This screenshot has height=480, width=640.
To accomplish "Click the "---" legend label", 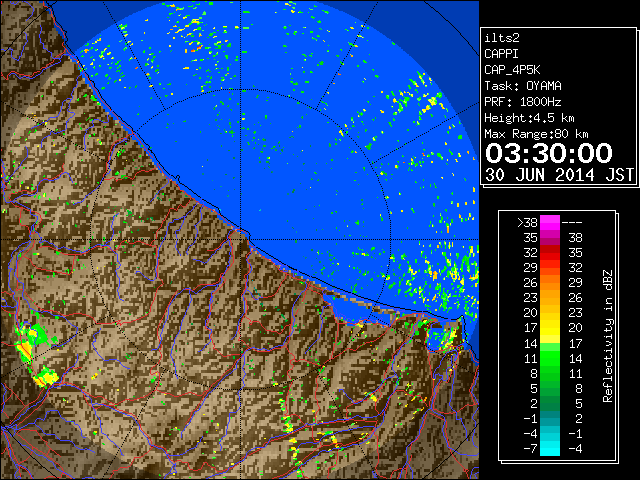I will point(572,223).
